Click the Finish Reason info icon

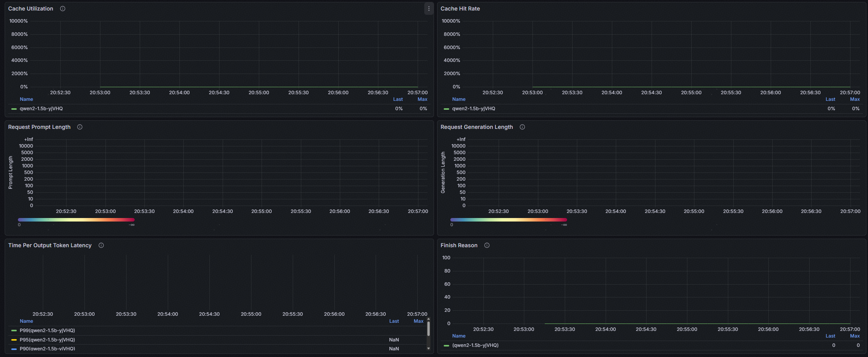pyautogui.click(x=487, y=245)
